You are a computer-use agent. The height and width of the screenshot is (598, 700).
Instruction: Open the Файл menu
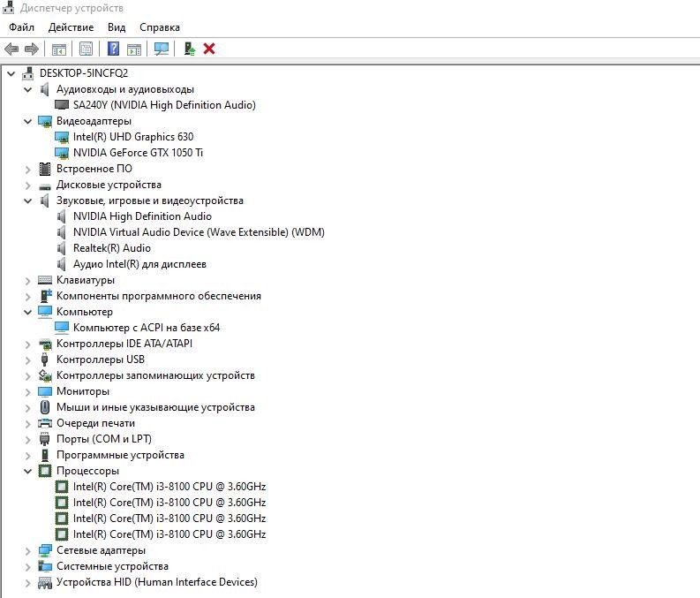pyautogui.click(x=21, y=27)
